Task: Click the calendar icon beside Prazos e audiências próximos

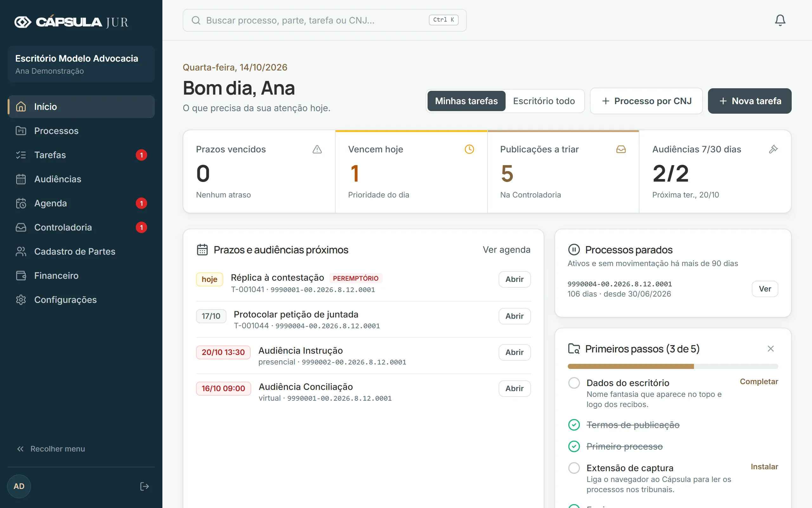Action: (202, 250)
